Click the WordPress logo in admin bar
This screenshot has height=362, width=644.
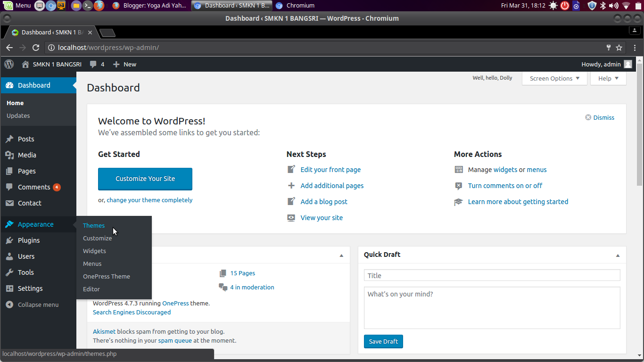(x=9, y=64)
